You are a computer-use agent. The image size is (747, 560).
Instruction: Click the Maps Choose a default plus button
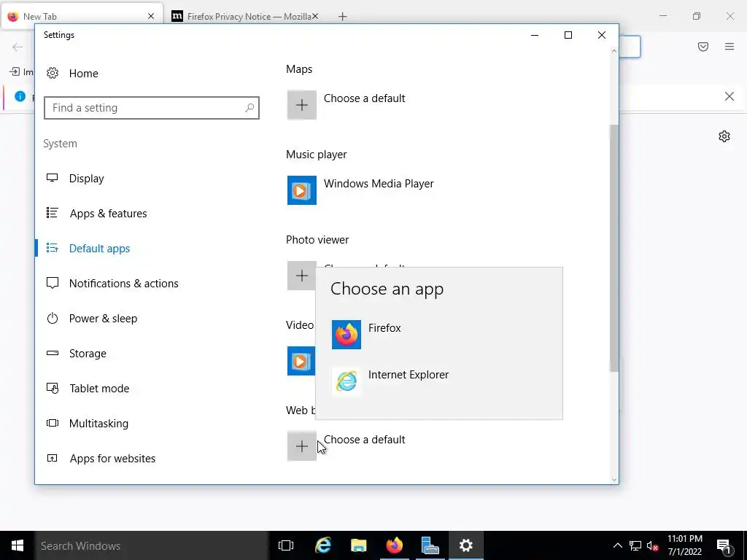pyautogui.click(x=301, y=105)
